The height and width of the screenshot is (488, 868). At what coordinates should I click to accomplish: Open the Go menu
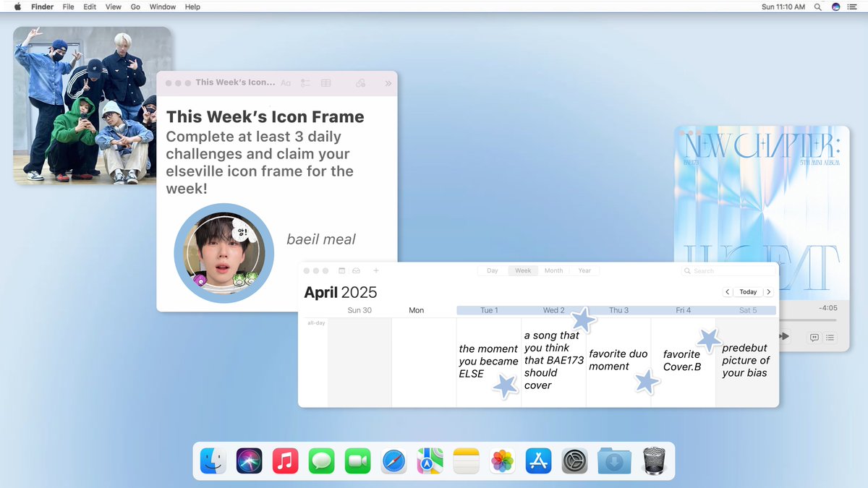point(135,7)
